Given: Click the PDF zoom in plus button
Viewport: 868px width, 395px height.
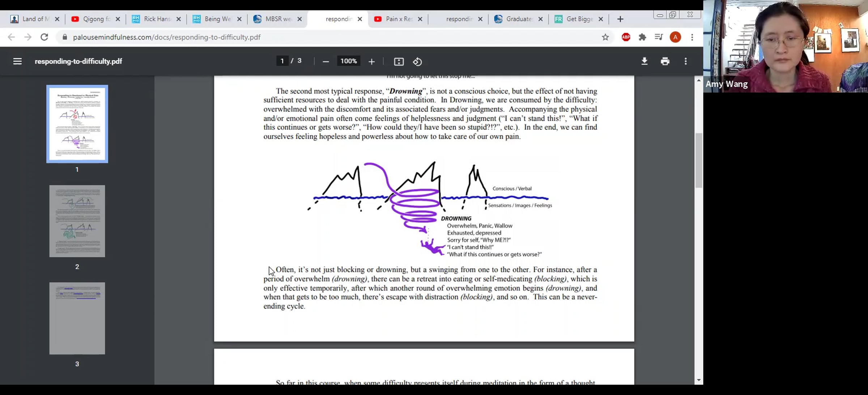Looking at the screenshot, I should click(371, 62).
